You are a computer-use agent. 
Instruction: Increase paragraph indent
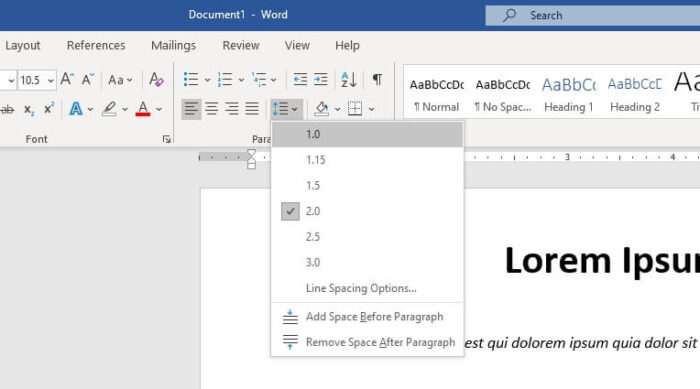click(x=321, y=79)
